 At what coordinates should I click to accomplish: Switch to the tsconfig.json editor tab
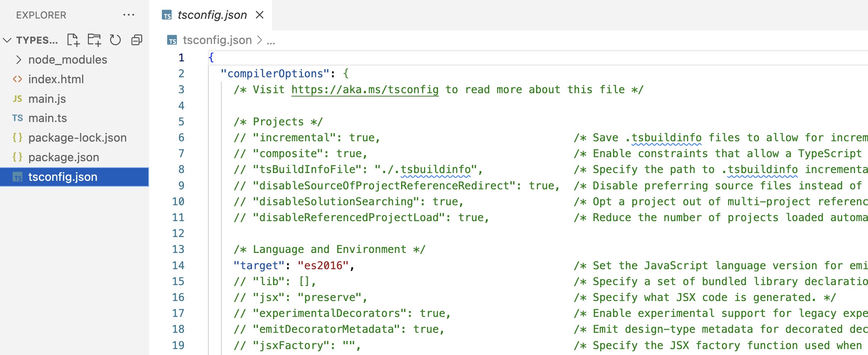212,15
